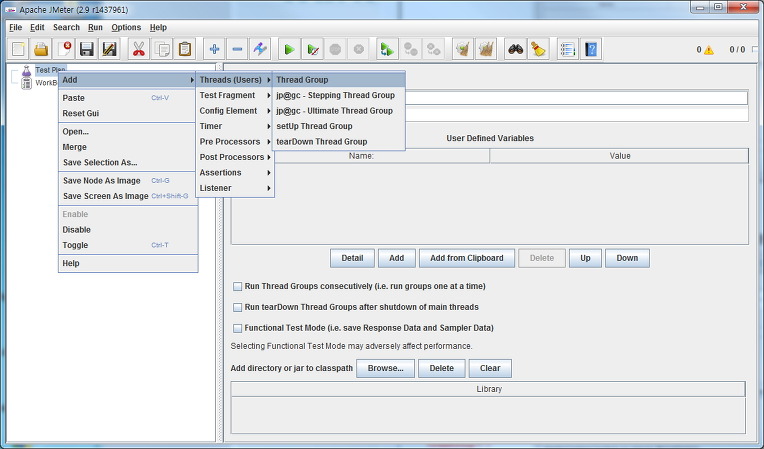Screen dimensions: 764x449
Task: Open Search with the binoculars icon
Action: [x=516, y=49]
